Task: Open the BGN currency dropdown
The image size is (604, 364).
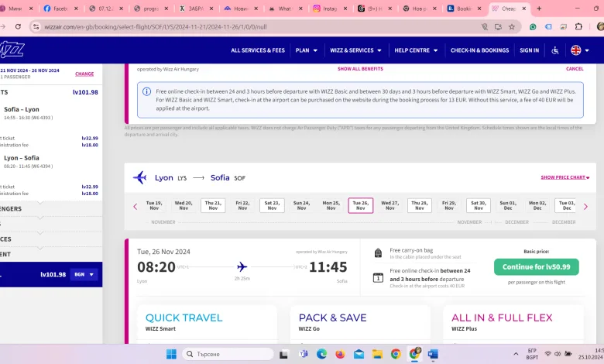Action: tap(84, 275)
